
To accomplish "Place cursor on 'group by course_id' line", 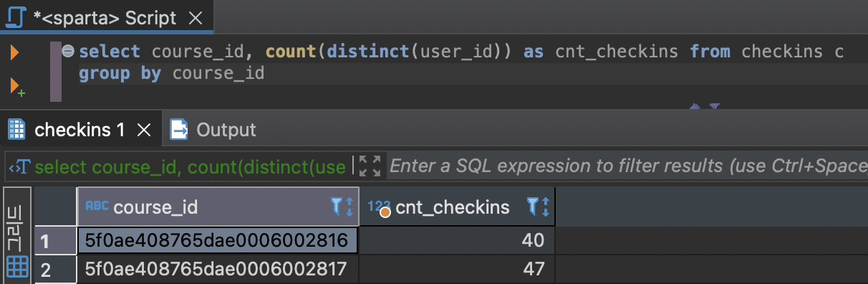I will pyautogui.click(x=172, y=73).
